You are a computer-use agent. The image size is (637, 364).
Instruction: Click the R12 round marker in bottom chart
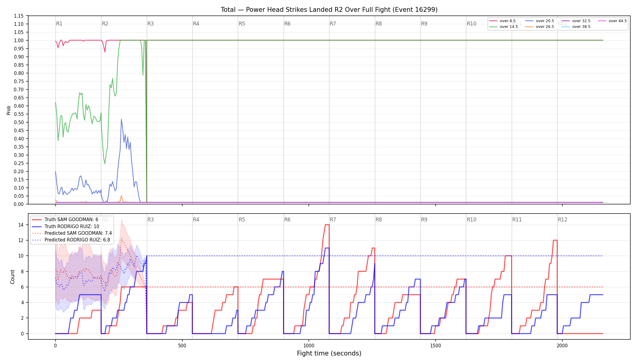tap(562, 220)
